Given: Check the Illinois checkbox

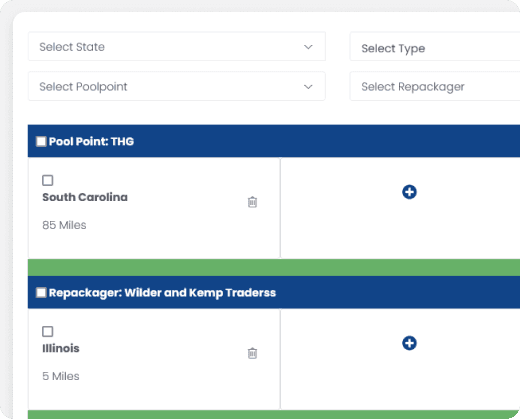Looking at the screenshot, I should pos(48,332).
